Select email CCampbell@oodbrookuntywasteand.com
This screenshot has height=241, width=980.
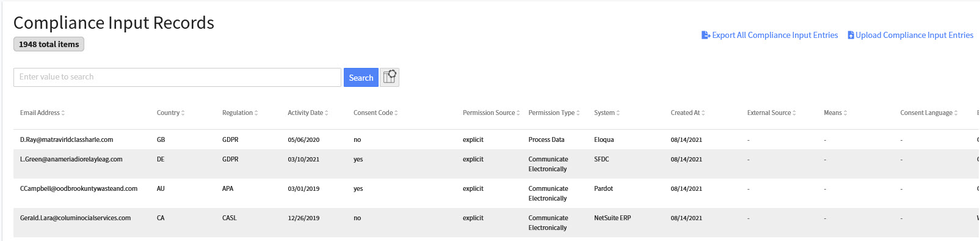(79, 189)
